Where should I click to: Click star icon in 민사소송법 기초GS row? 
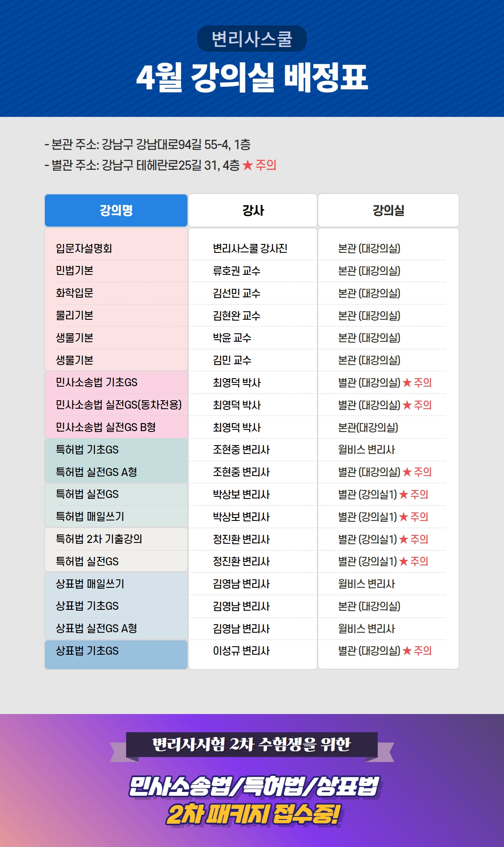pyautogui.click(x=407, y=382)
